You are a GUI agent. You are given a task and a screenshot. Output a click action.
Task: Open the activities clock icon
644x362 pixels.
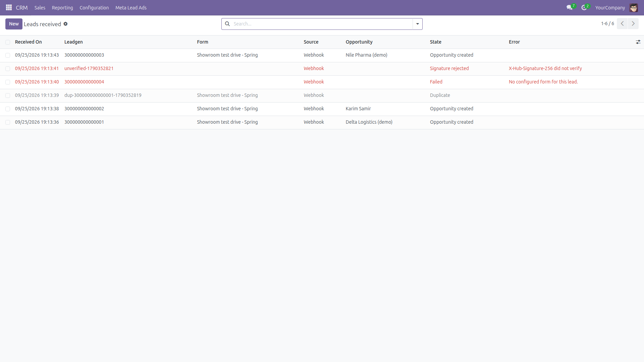coord(584,7)
